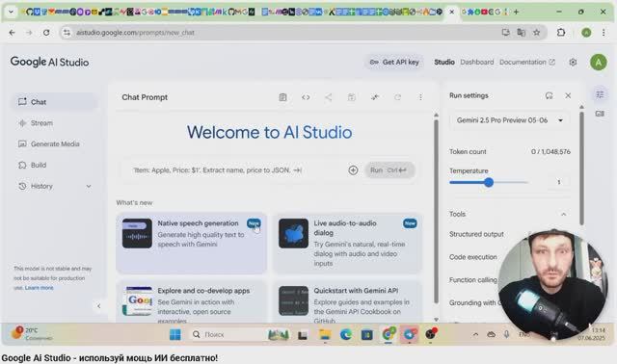Screen dimensions: 617x364
Task: Open Quickstart with Gemini API card
Action: (x=348, y=302)
